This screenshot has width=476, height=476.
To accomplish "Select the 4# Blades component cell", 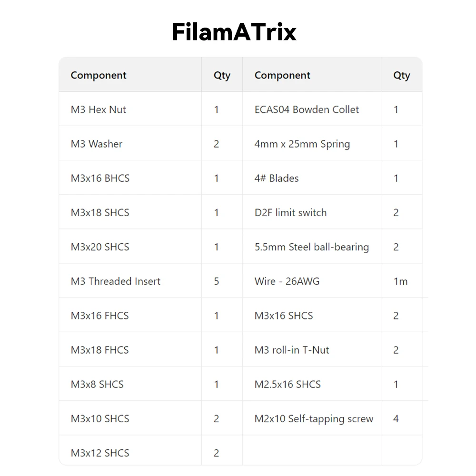I will (277, 178).
